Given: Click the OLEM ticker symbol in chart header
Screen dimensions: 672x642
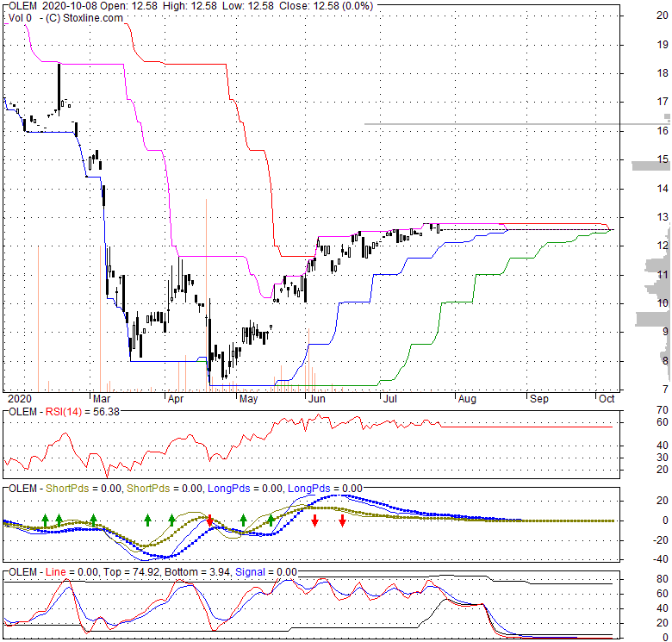Looking at the screenshot, I should tap(22, 6).
